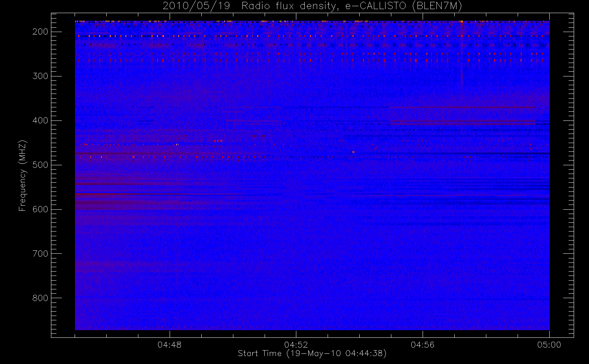Click the "Frequency (MHZ)" y-axis label
The image size is (589, 364).
(x=23, y=175)
